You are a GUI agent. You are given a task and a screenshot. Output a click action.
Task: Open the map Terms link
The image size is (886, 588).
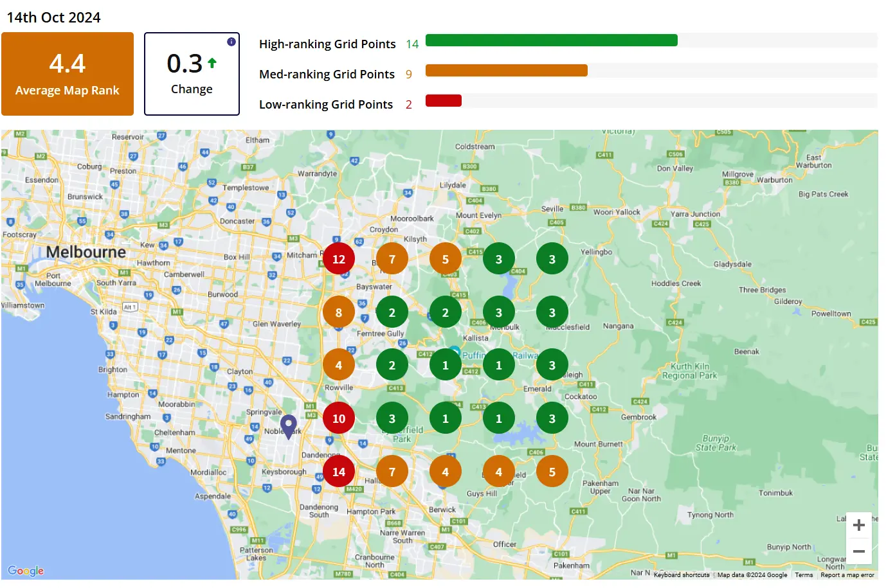click(804, 575)
